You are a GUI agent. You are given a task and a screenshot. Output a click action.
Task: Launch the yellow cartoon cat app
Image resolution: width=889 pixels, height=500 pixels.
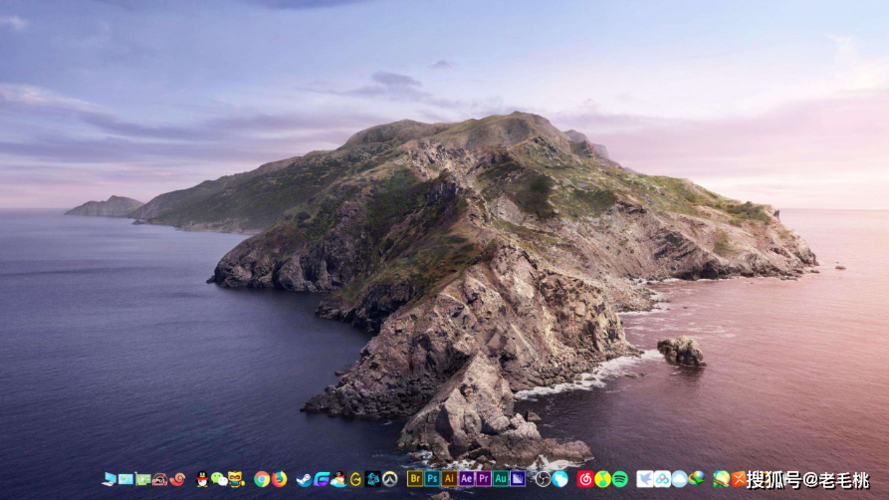coord(236,479)
